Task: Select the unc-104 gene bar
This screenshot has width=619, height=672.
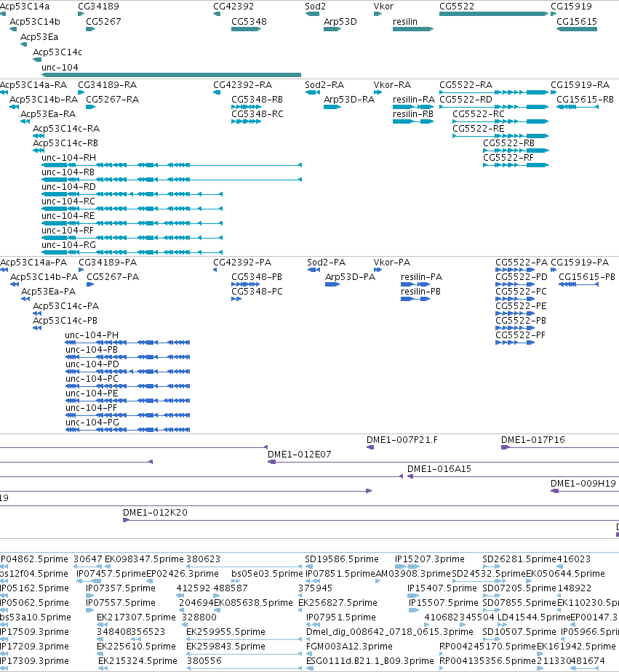Action: tap(172, 75)
